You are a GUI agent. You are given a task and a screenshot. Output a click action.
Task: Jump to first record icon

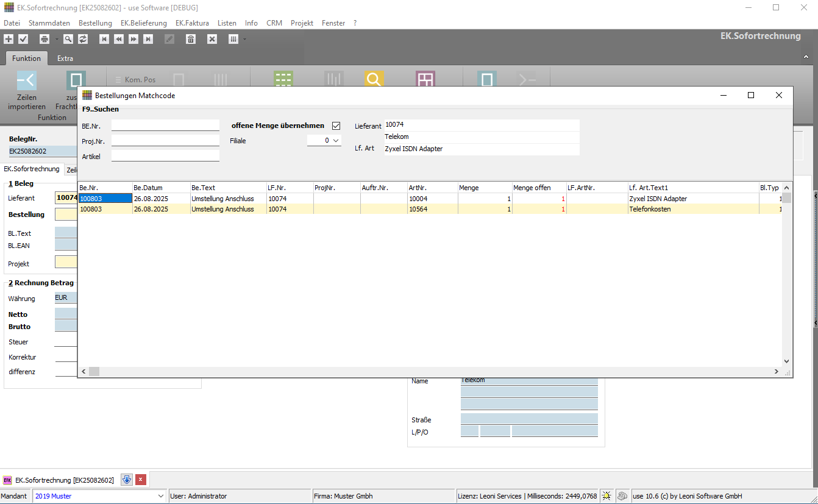pos(104,39)
